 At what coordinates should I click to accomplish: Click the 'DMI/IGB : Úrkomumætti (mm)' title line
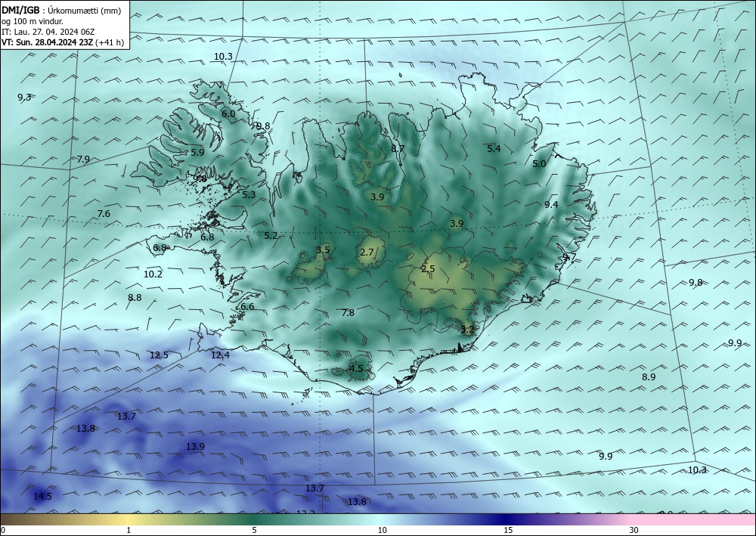61,11
